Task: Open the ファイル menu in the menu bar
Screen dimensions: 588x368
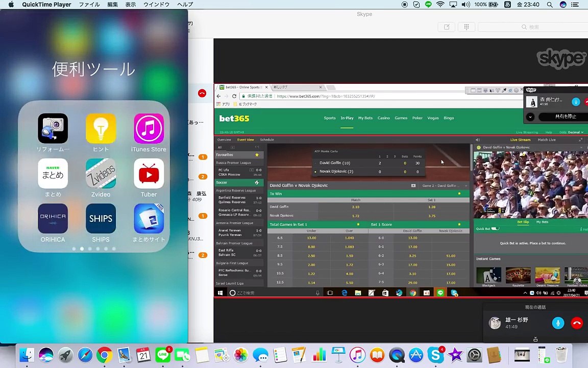Action: point(89,5)
